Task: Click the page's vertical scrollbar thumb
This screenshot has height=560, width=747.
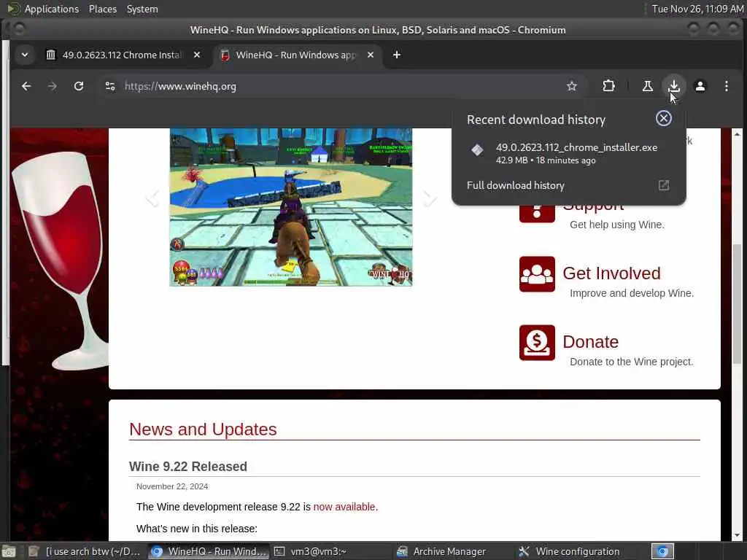Action: pos(737,305)
